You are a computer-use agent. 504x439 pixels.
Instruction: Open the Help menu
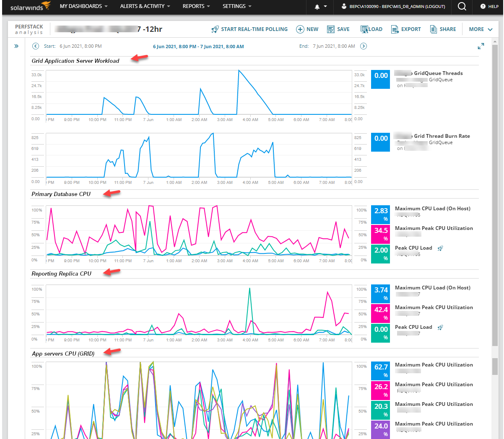(x=489, y=6)
